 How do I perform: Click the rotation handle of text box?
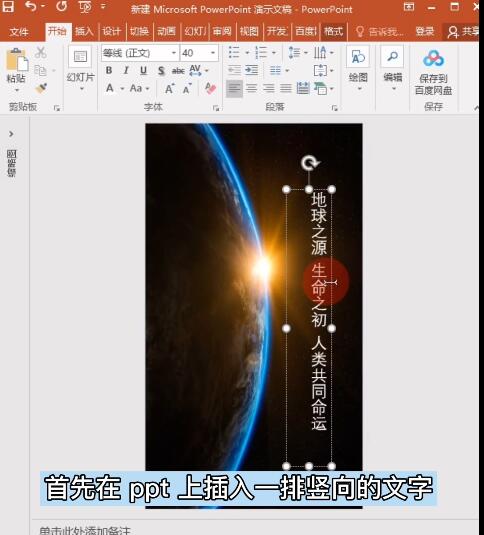[310, 163]
